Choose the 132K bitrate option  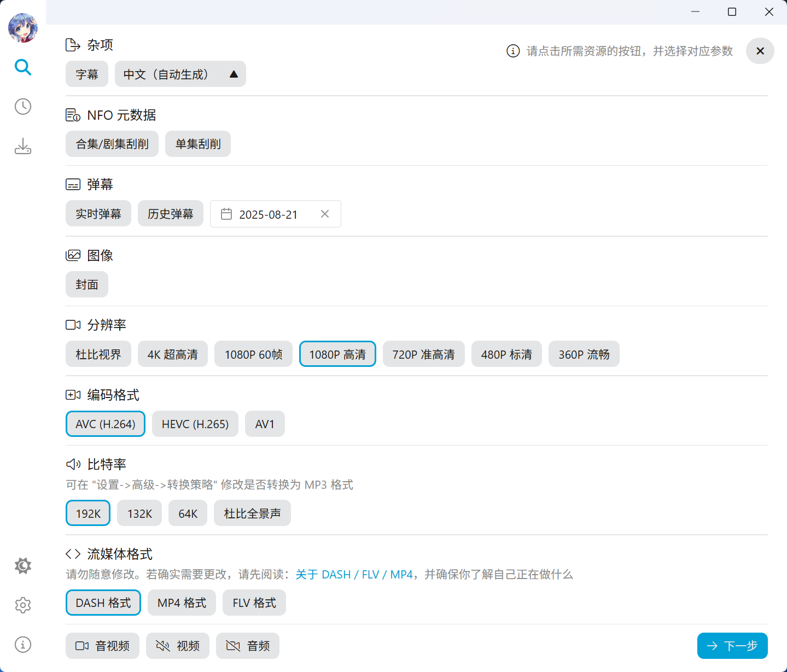[x=139, y=513]
